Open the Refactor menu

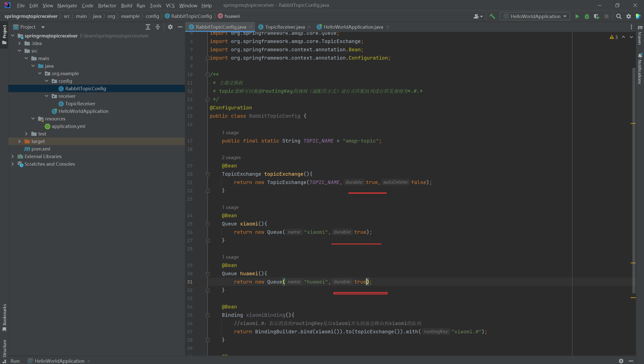pos(107,5)
